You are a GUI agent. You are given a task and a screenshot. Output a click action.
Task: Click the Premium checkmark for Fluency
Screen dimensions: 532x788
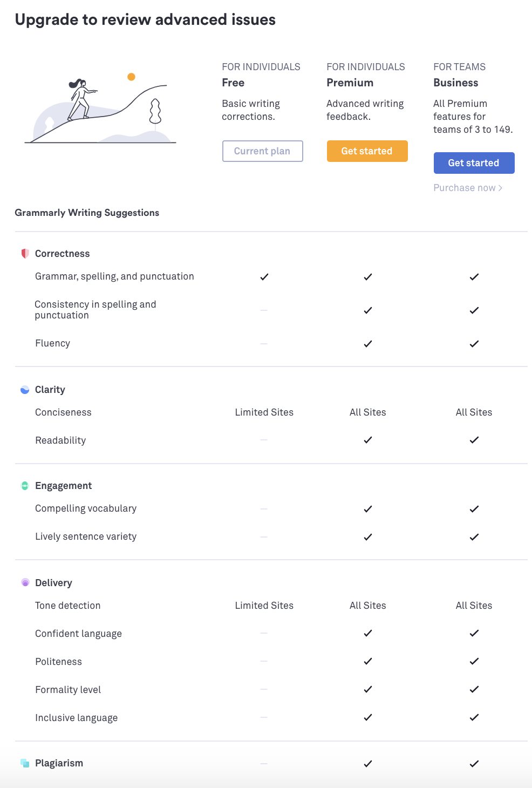pos(368,343)
